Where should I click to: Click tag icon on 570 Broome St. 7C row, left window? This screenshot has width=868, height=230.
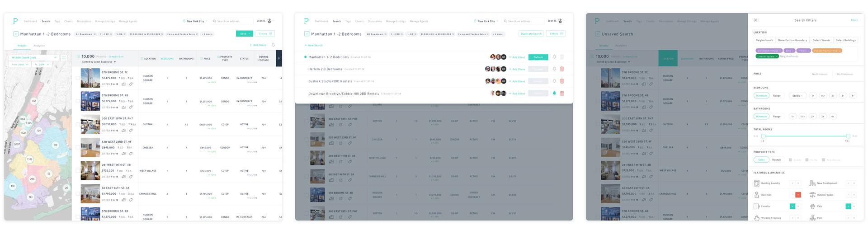131,84
